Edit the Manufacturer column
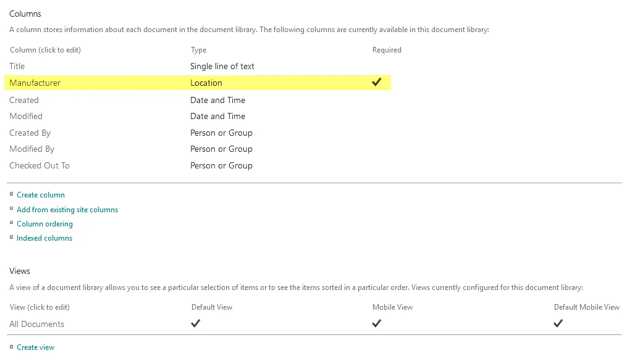Screen dimensions: 622x364 (x=35, y=83)
